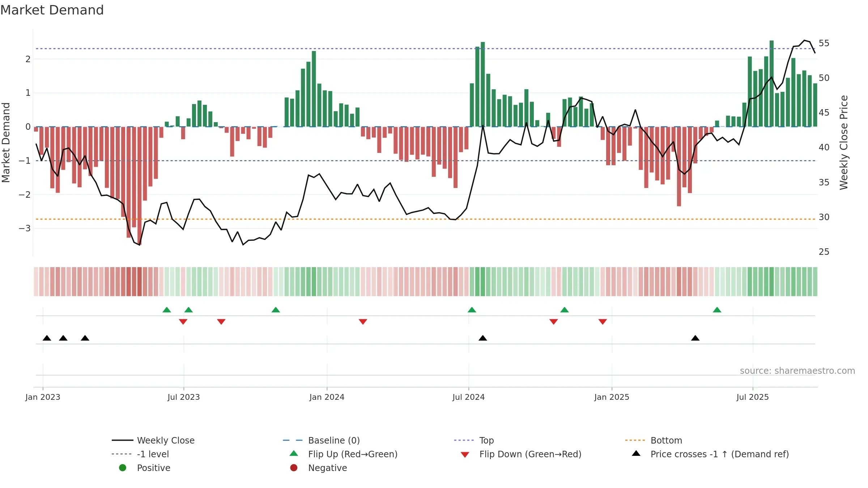Click the Market Demand left axis title
Viewport: 868px width, 488px height.
[6, 142]
